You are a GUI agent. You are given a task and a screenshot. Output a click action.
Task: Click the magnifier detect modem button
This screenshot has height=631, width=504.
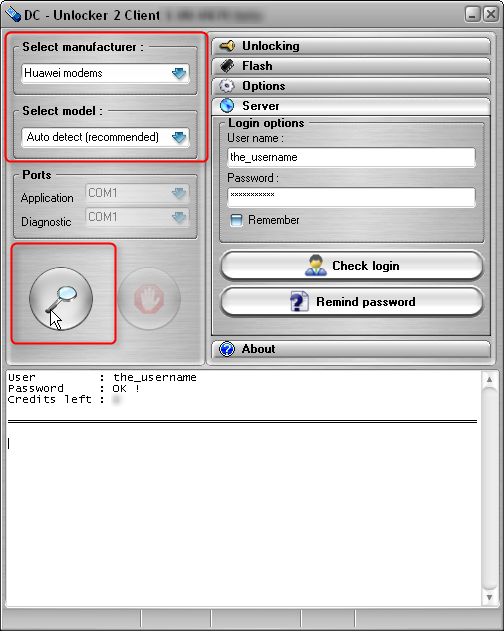61,299
